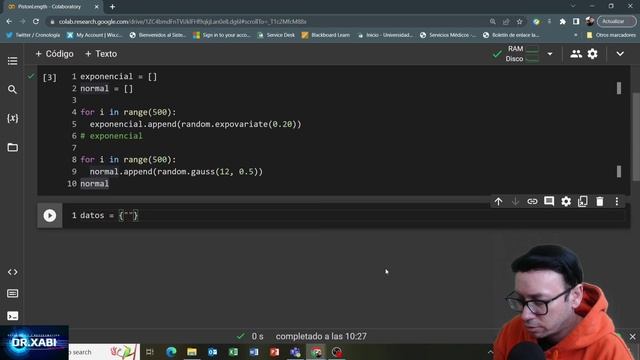Screen dimensions: 640x360
Task: Open the variables inspector panel
Action: pos(12,118)
